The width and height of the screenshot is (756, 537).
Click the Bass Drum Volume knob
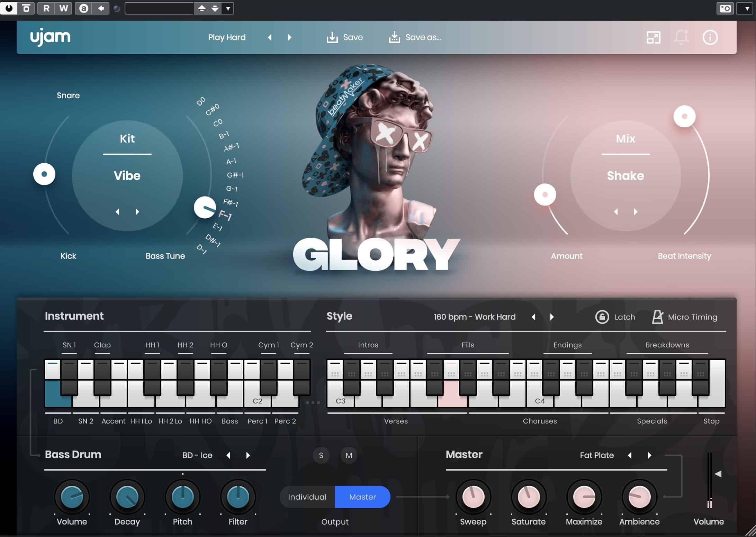pyautogui.click(x=72, y=497)
